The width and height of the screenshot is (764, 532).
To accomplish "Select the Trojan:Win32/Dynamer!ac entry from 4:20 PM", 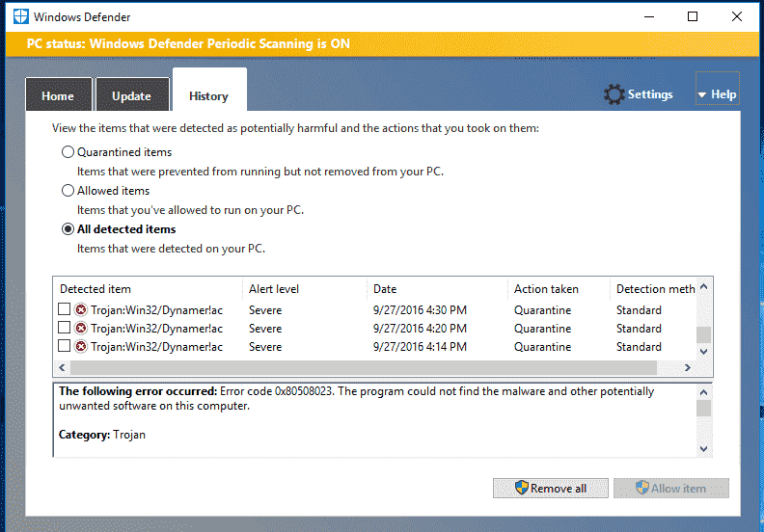I will point(156,329).
